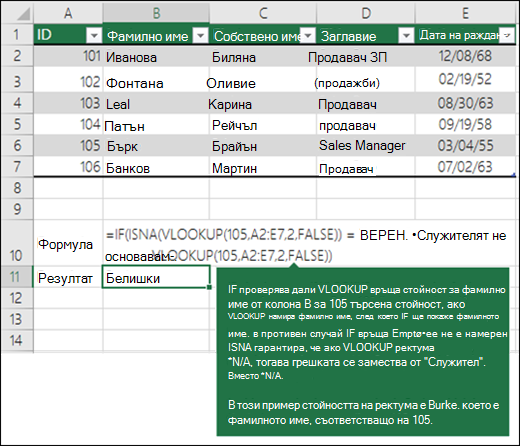The width and height of the screenshot is (520, 446).
Task: Click the green explanation callout box
Action: pos(363,351)
